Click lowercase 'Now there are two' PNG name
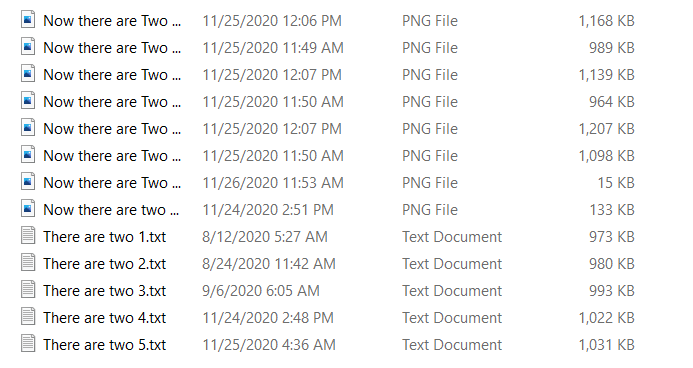The height and width of the screenshot is (368, 693). 111,210
